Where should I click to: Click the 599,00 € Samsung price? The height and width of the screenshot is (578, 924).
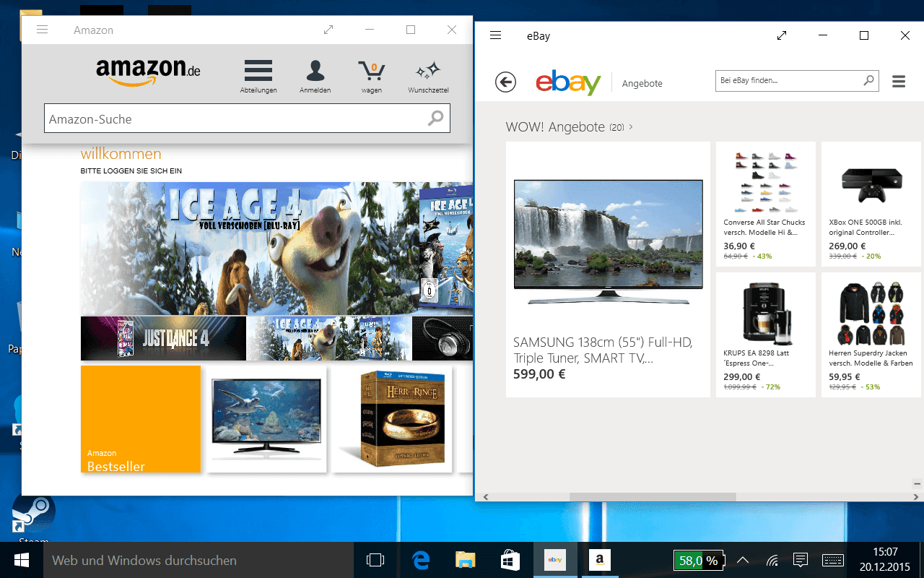coord(539,374)
